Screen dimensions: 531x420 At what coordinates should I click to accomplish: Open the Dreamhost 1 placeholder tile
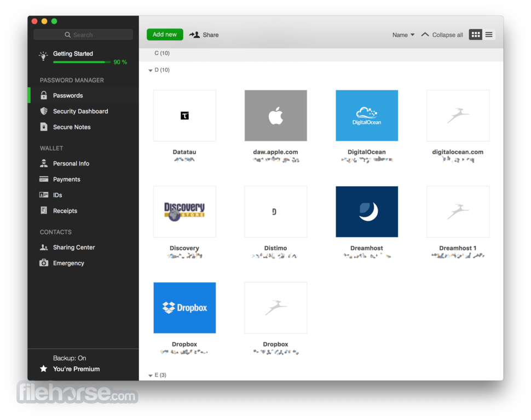(458, 212)
